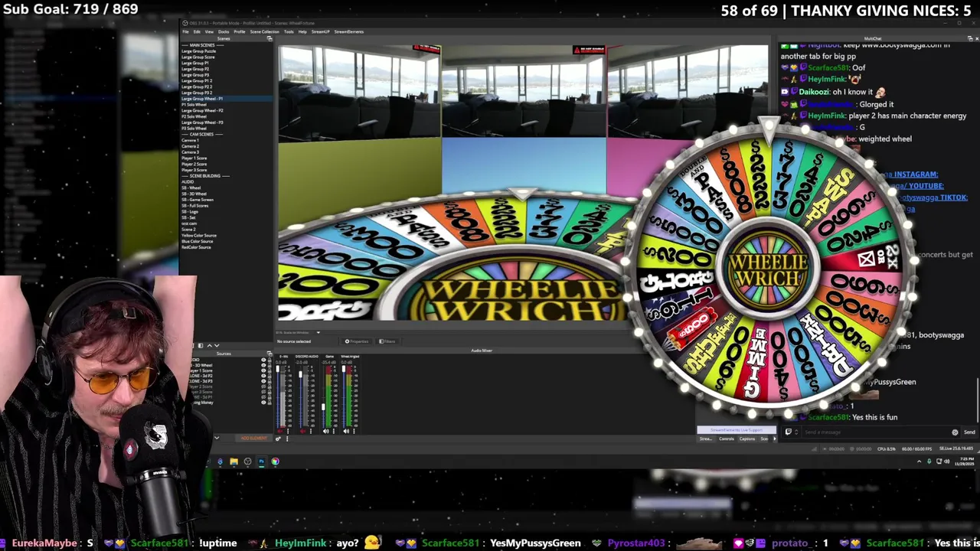The image size is (980, 551).
Task: Click green microphone tray icon
Action: 929,461
